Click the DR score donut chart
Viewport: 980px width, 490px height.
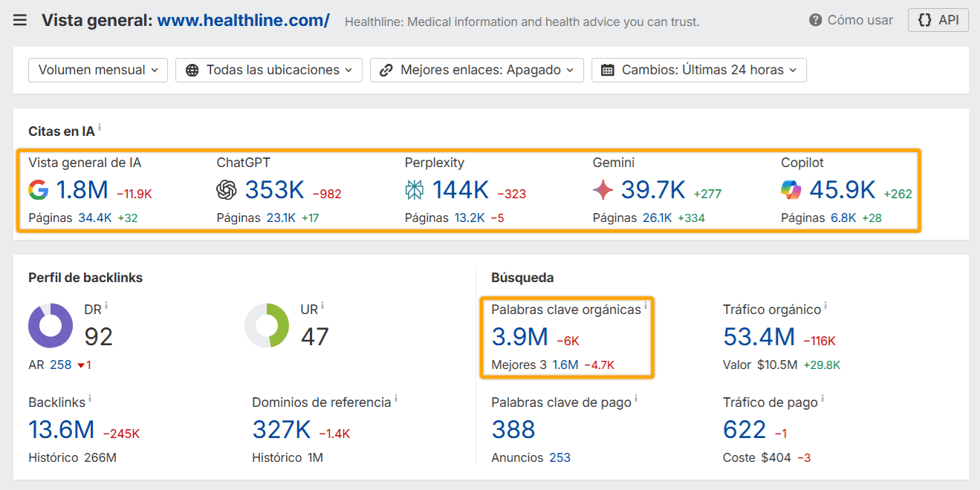tap(50, 325)
